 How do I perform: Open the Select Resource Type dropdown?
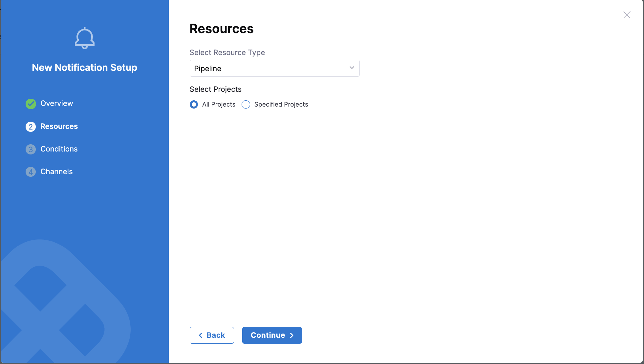tap(275, 68)
